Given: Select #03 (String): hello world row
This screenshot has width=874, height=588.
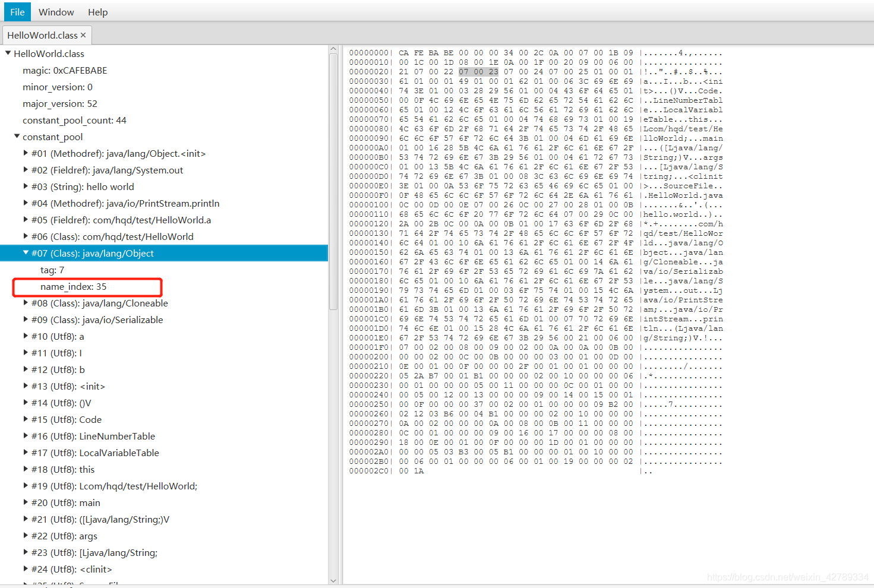Looking at the screenshot, I should click(x=164, y=186).
